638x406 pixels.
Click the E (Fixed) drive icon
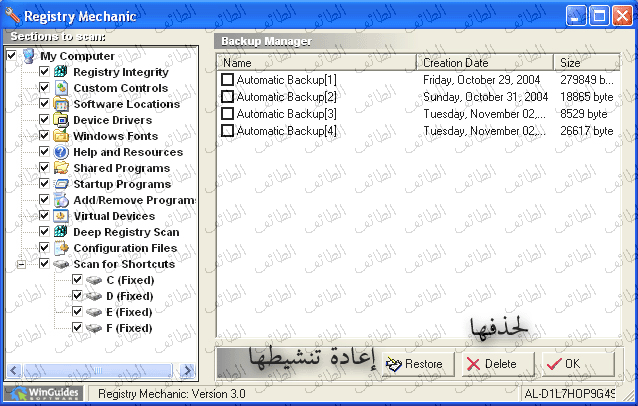[94, 312]
